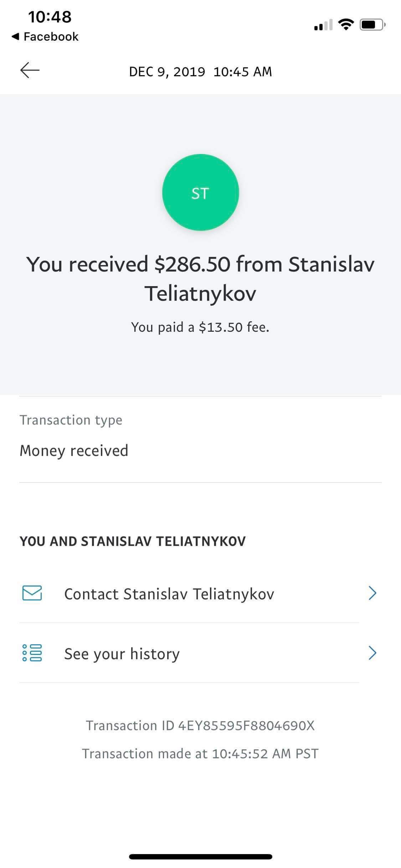Tap the home indicator bar
Image resolution: width=401 pixels, height=868 pixels.
pyautogui.click(x=200, y=857)
